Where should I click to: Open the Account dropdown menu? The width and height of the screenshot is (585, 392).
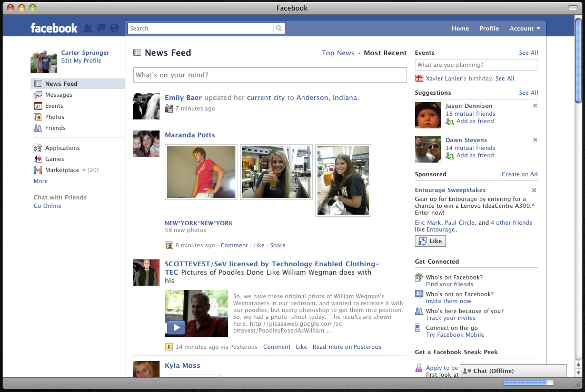[x=524, y=28]
